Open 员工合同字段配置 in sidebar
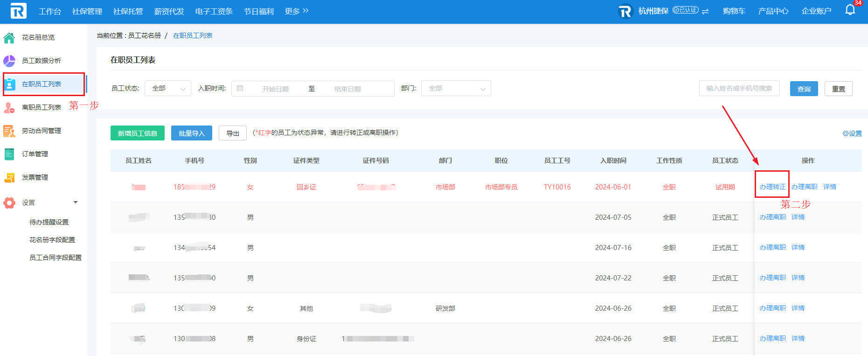The image size is (868, 356). (56, 258)
